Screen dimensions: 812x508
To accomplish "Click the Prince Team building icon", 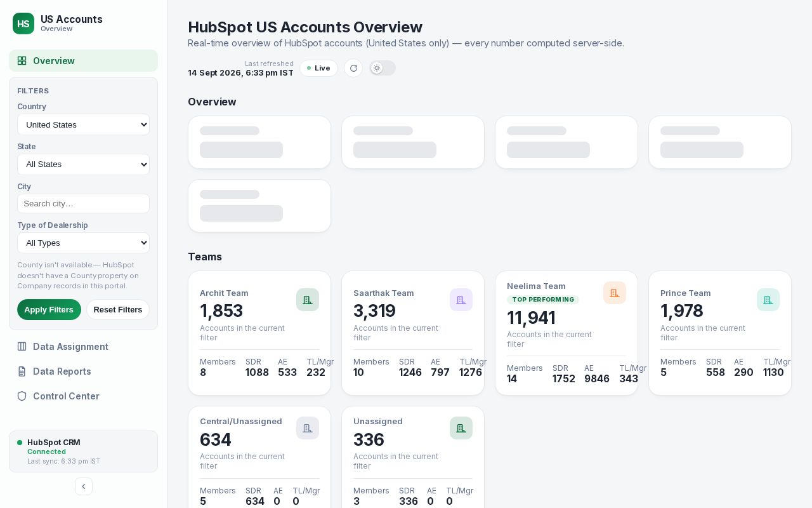I will click(x=768, y=300).
